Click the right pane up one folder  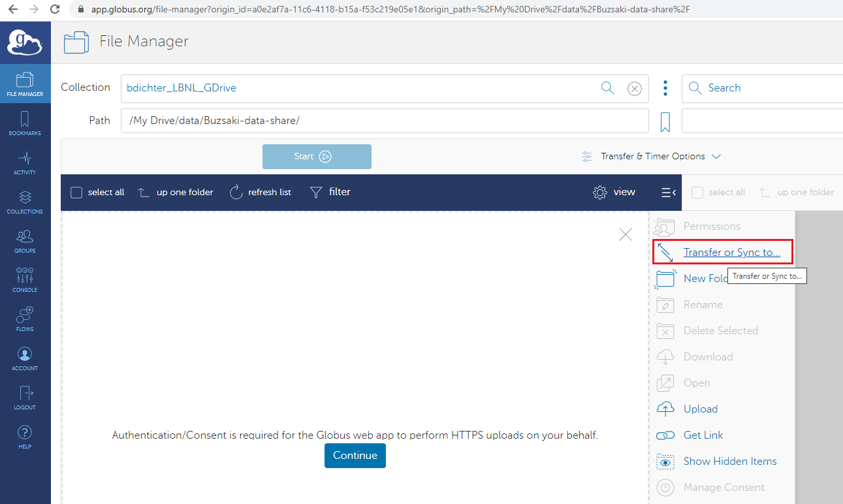[796, 193]
